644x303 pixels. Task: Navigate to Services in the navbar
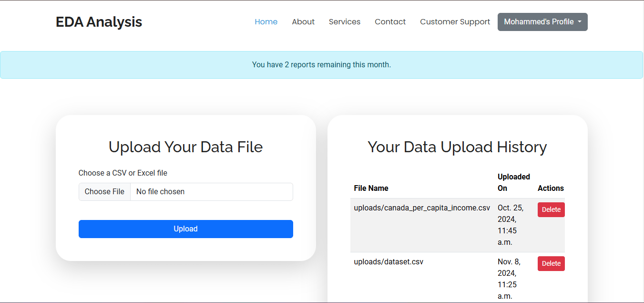(x=345, y=22)
